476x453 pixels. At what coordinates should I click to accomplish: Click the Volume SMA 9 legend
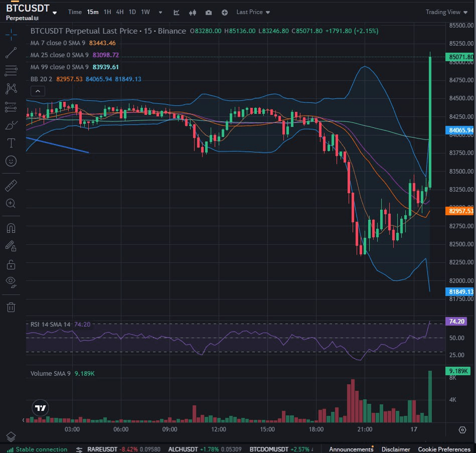(63, 373)
